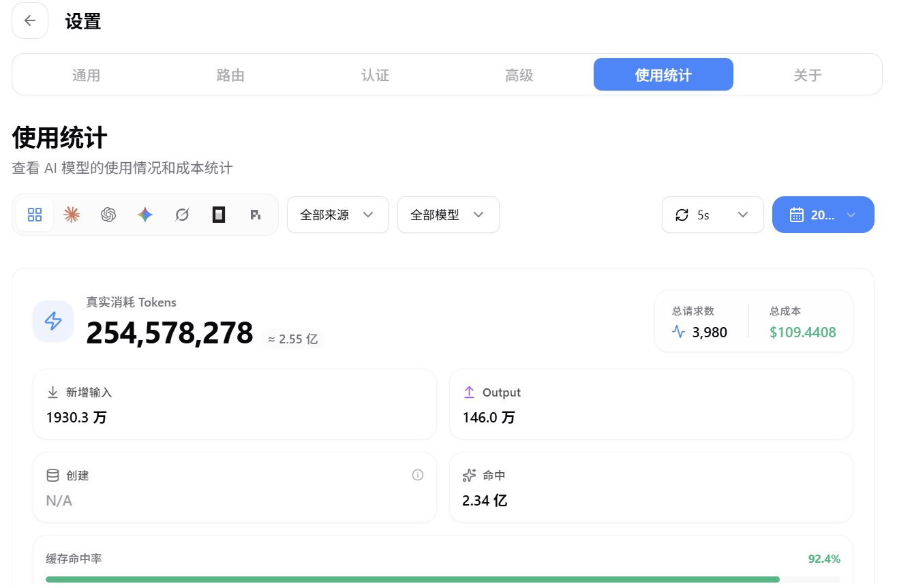Viewport: 897px width, 588px height.
Task: Open the 5s refresh interval dropdown
Action: (x=713, y=215)
